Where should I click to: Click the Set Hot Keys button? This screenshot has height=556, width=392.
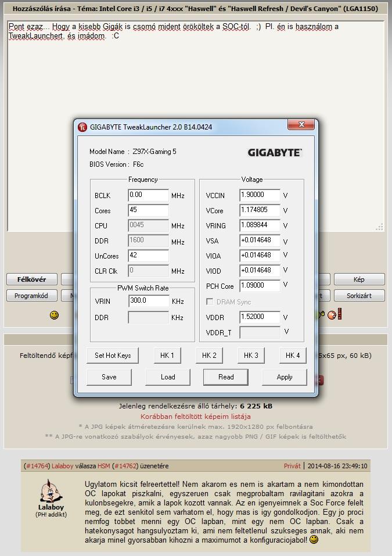click(113, 356)
